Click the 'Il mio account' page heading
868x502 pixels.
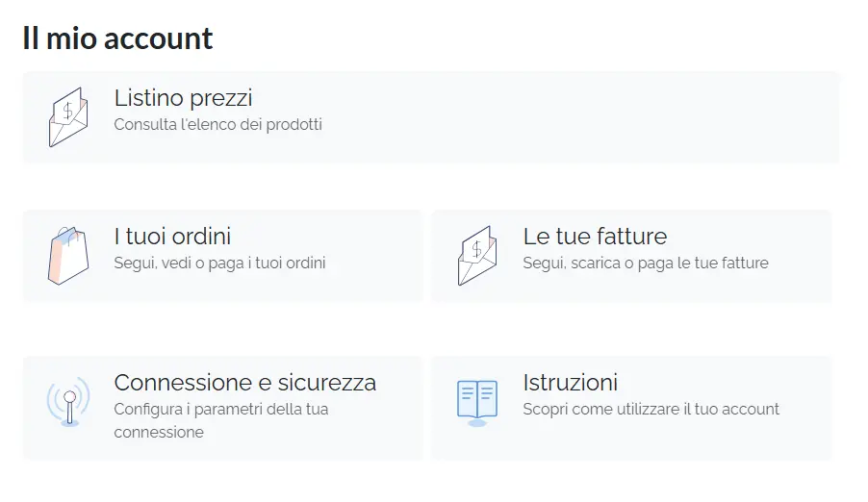click(117, 38)
